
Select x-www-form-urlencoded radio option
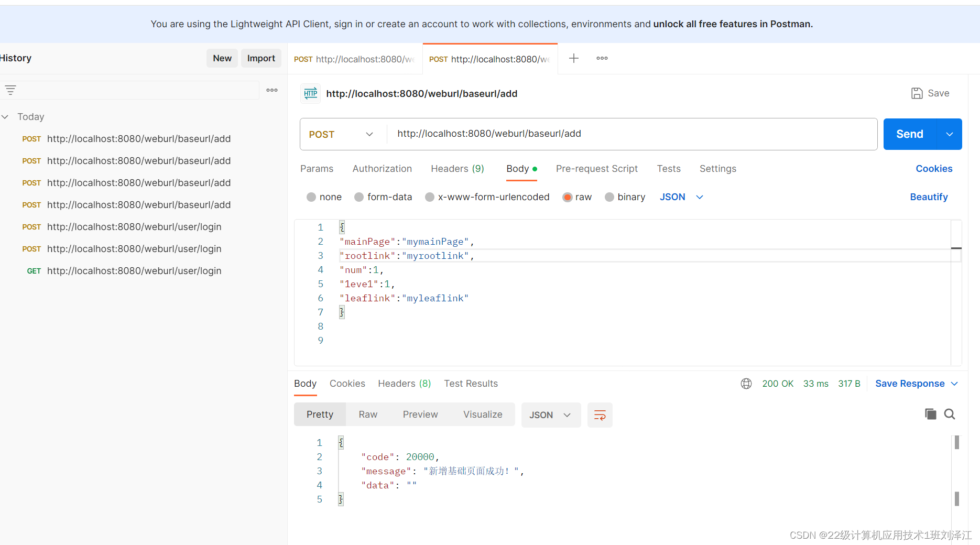(x=430, y=197)
